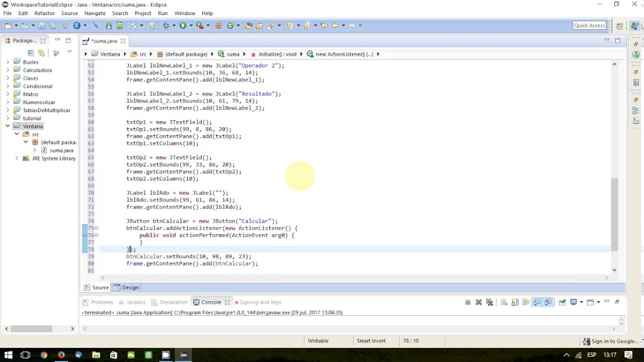
Task: Click the (default package) breadcrumb
Action: tap(186, 54)
